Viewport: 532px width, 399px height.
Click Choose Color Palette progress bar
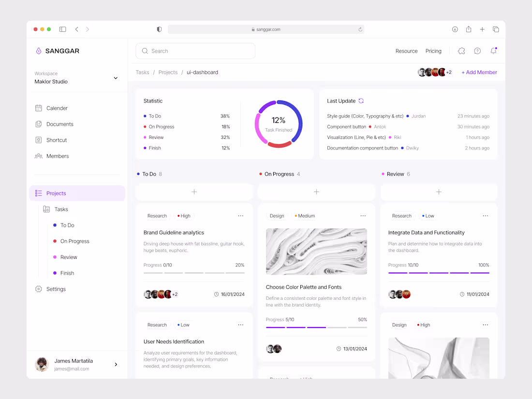(316, 327)
